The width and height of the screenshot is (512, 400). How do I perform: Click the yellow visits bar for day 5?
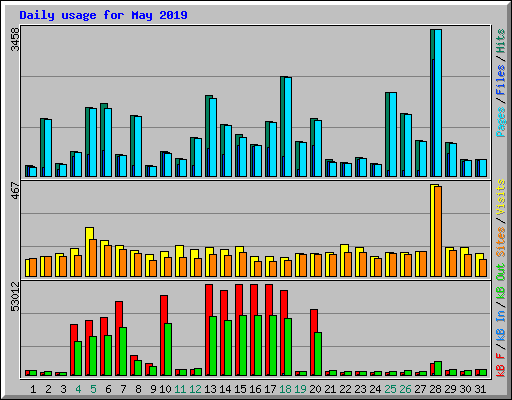coord(88,252)
